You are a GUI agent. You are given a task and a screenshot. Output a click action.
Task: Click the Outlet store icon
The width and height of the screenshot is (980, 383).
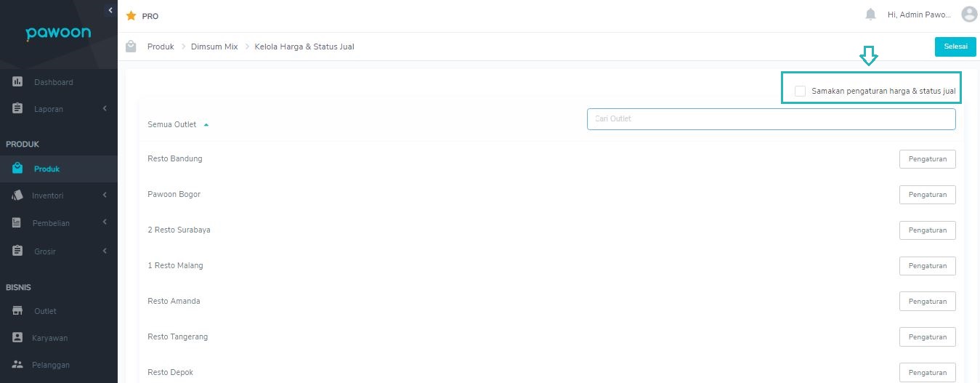(x=18, y=311)
